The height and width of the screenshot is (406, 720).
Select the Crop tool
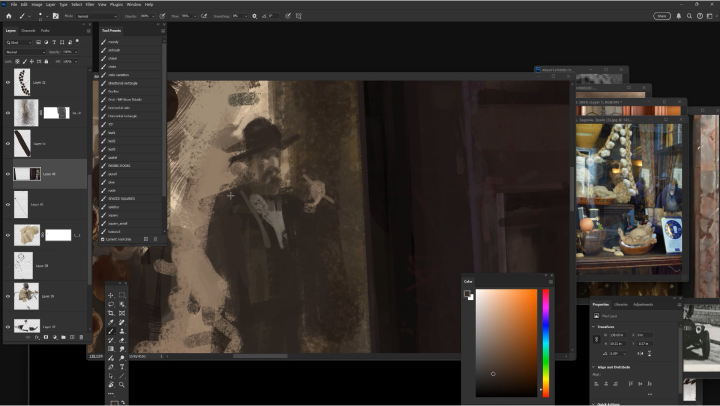[x=111, y=313]
